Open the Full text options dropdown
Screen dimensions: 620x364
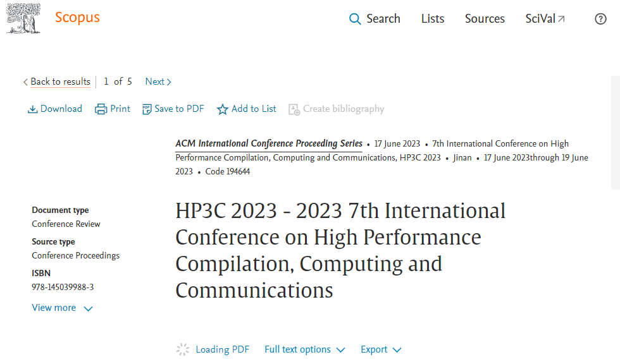[x=304, y=349]
